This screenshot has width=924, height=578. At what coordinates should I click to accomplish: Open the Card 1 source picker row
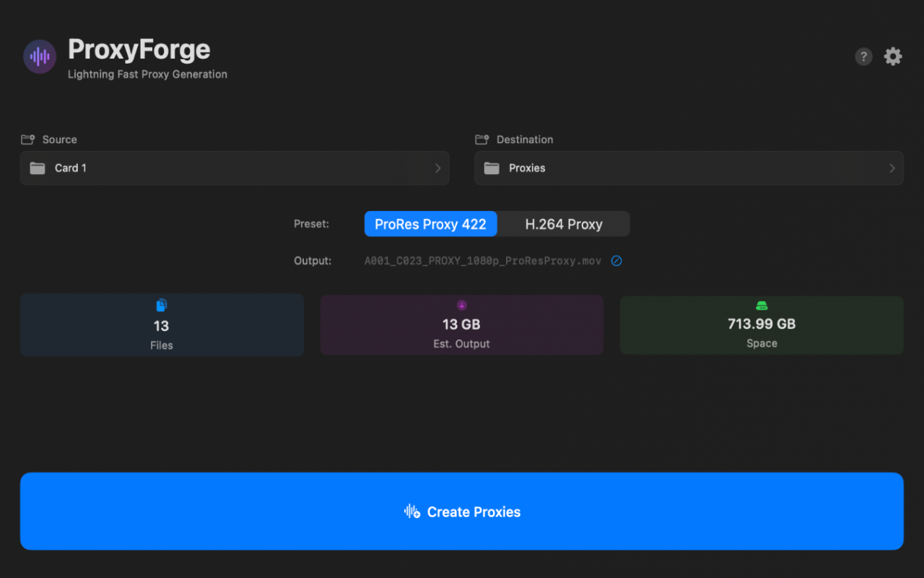[235, 168]
